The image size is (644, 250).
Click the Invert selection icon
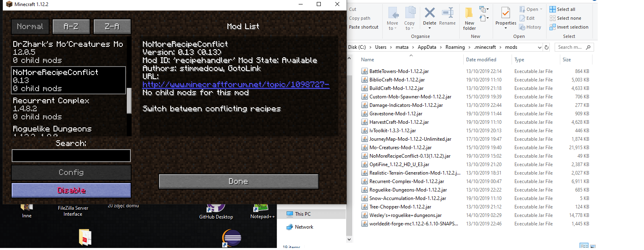click(553, 27)
